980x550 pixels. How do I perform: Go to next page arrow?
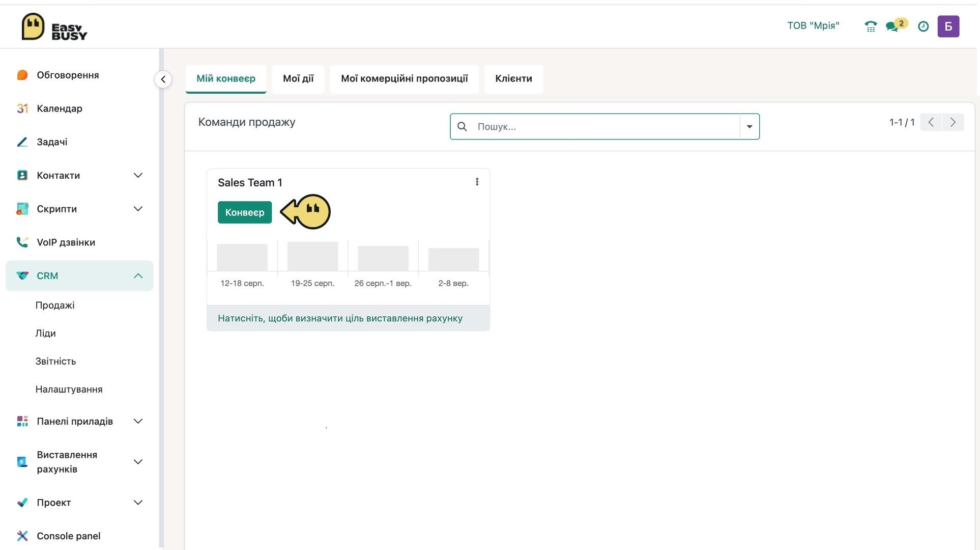(953, 122)
